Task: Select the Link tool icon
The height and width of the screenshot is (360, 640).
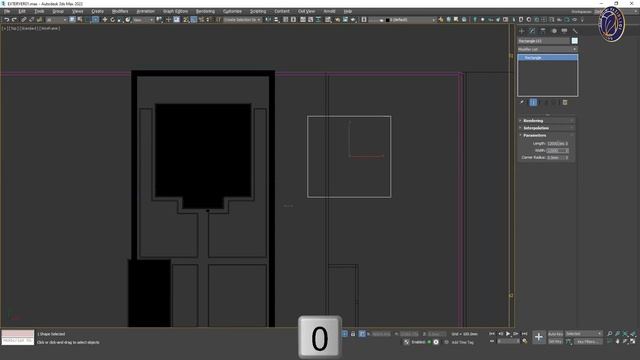Action: click(24, 20)
